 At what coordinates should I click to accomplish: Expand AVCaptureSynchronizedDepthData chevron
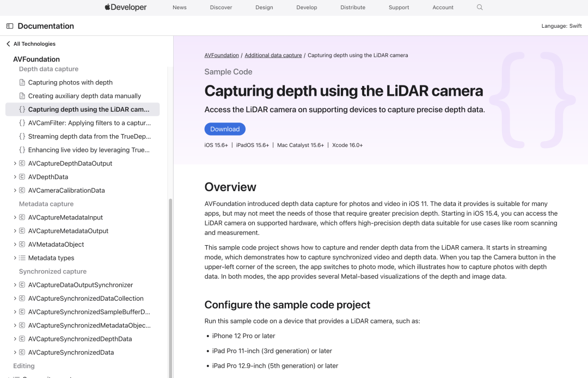(15, 339)
